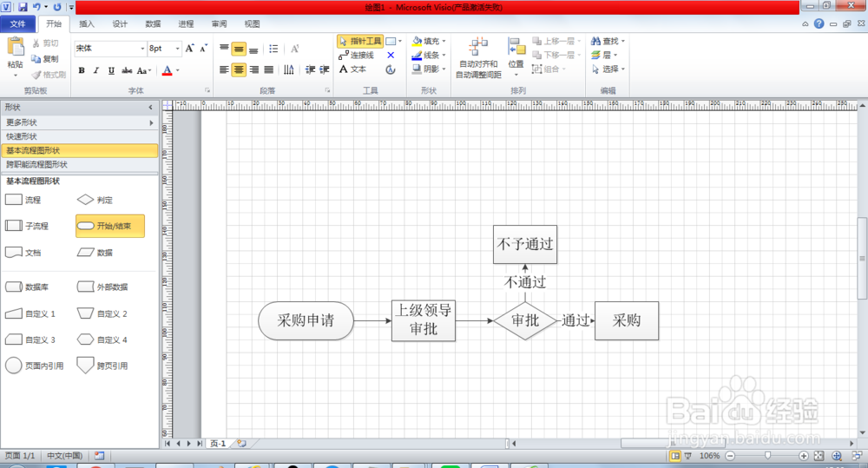Click the 采购申请 shape on canvas
Screen dimensions: 868x468
(x=306, y=320)
